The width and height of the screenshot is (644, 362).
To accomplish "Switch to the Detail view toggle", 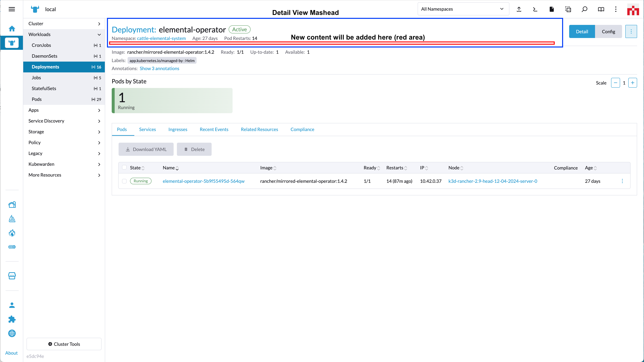I will [x=582, y=31].
